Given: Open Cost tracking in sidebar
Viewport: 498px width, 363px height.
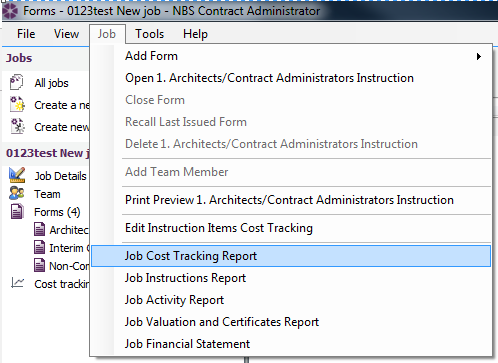Looking at the screenshot, I should [x=62, y=284].
